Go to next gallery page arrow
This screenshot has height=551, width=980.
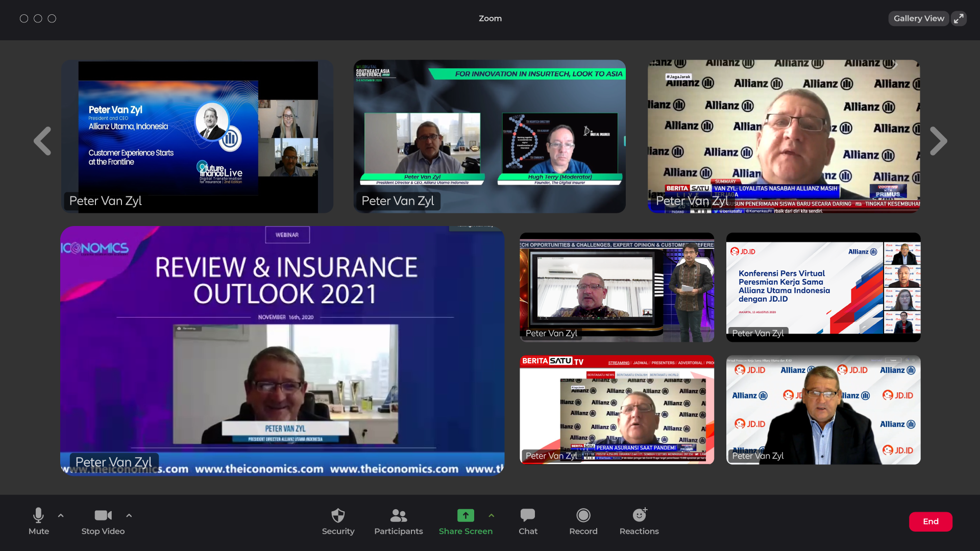click(x=938, y=141)
